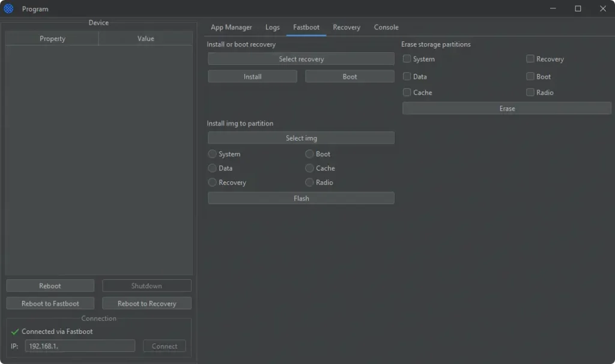The image size is (615, 364).
Task: Enable the Recovery erase checkbox
Action: point(530,59)
